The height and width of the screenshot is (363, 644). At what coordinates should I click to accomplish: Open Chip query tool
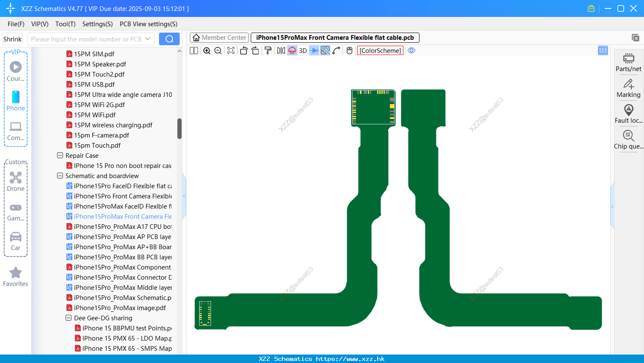point(628,140)
